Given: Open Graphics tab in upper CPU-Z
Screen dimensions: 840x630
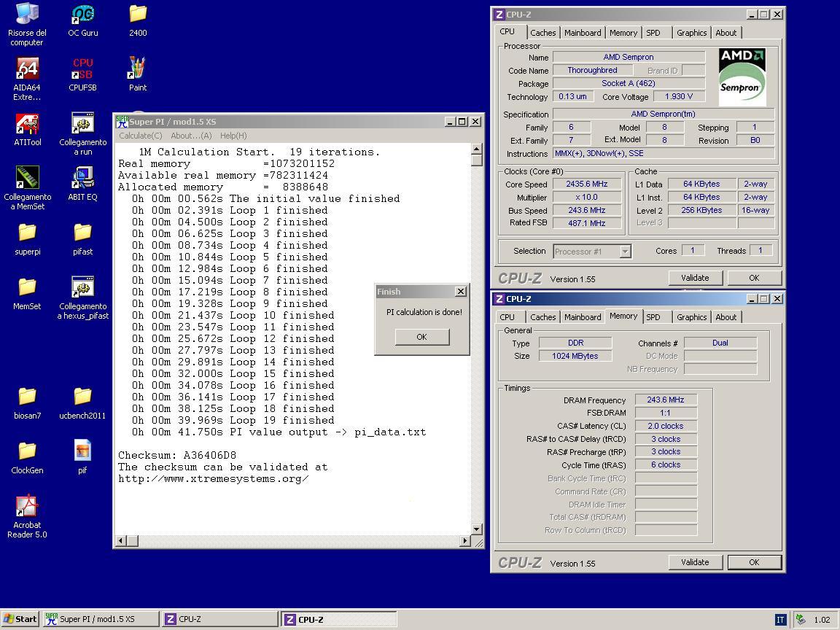Looking at the screenshot, I should pyautogui.click(x=691, y=33).
